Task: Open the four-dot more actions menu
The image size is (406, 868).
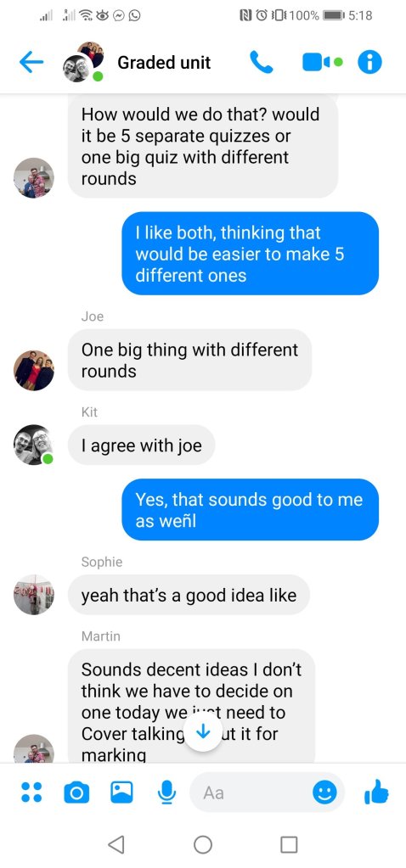Action: pyautogui.click(x=31, y=792)
